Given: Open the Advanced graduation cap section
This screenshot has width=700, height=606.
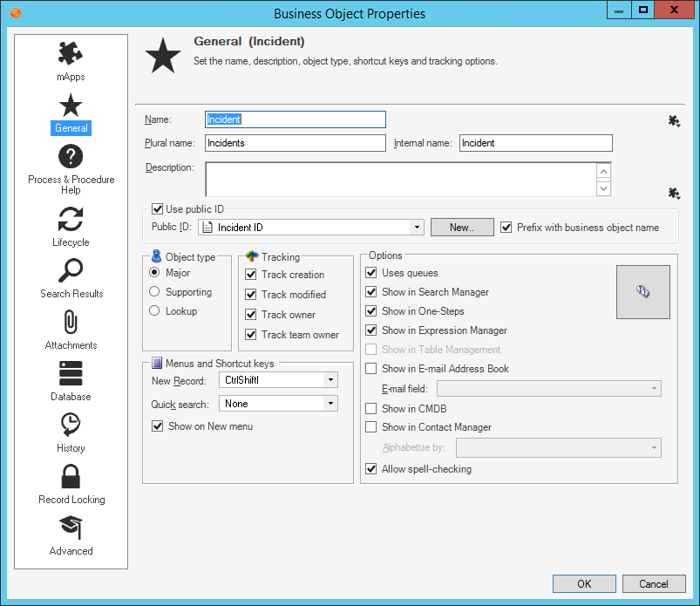Looking at the screenshot, I should [x=71, y=528].
